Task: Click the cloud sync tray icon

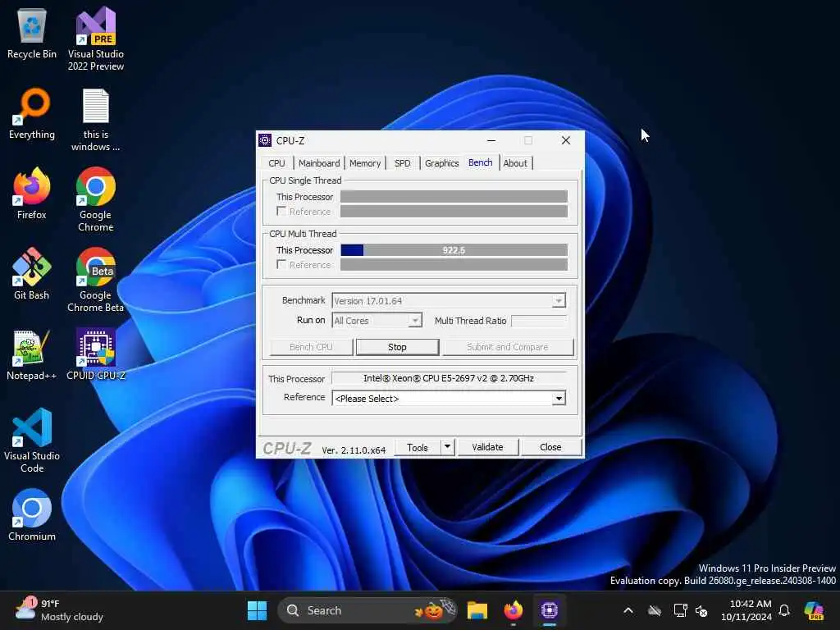Action: click(654, 610)
